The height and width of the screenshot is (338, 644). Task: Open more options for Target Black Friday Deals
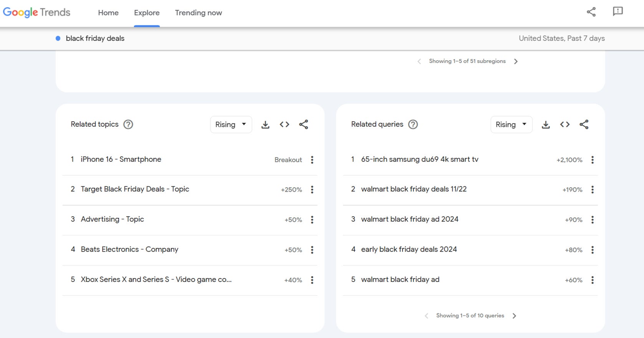[x=312, y=190]
